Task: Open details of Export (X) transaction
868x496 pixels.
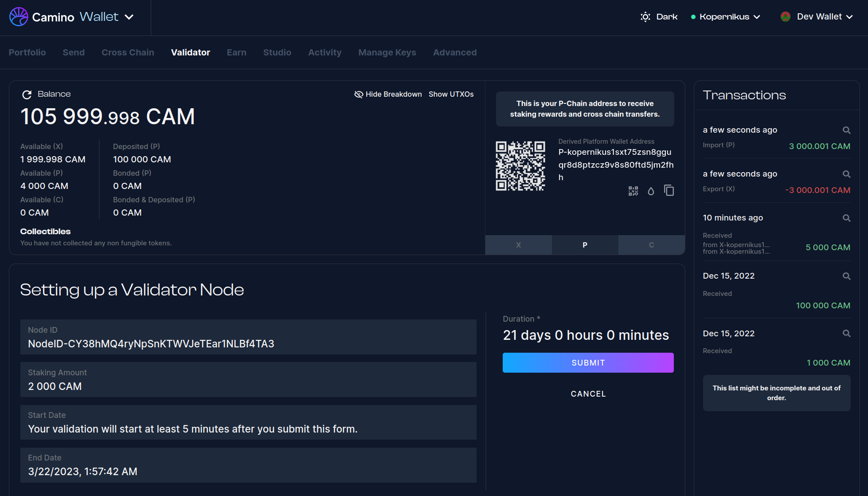Action: tap(846, 174)
